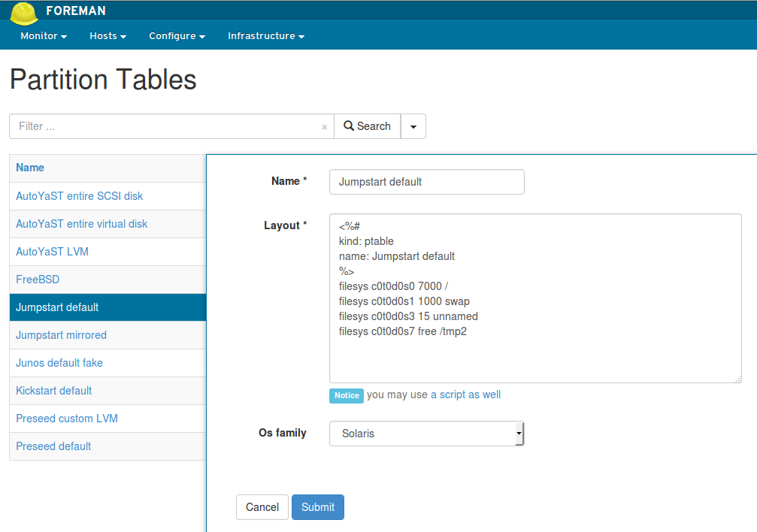
Task: Click into the Filter search field
Action: [x=171, y=126]
